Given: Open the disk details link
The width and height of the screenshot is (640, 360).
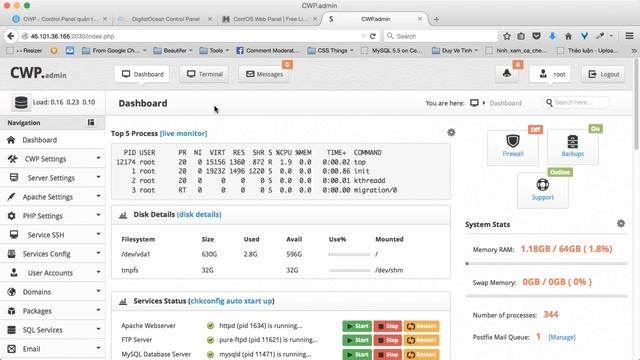Looking at the screenshot, I should coord(199,214).
